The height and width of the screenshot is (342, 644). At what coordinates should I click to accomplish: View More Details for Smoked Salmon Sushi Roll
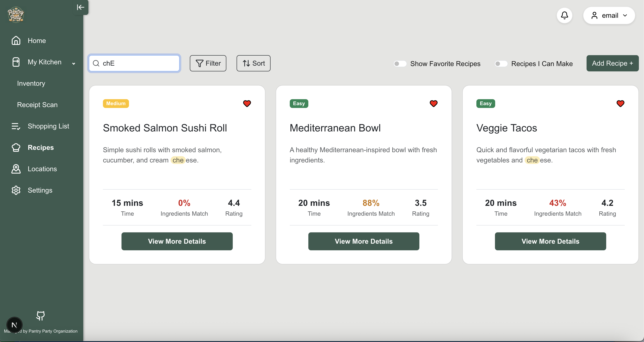pyautogui.click(x=177, y=241)
